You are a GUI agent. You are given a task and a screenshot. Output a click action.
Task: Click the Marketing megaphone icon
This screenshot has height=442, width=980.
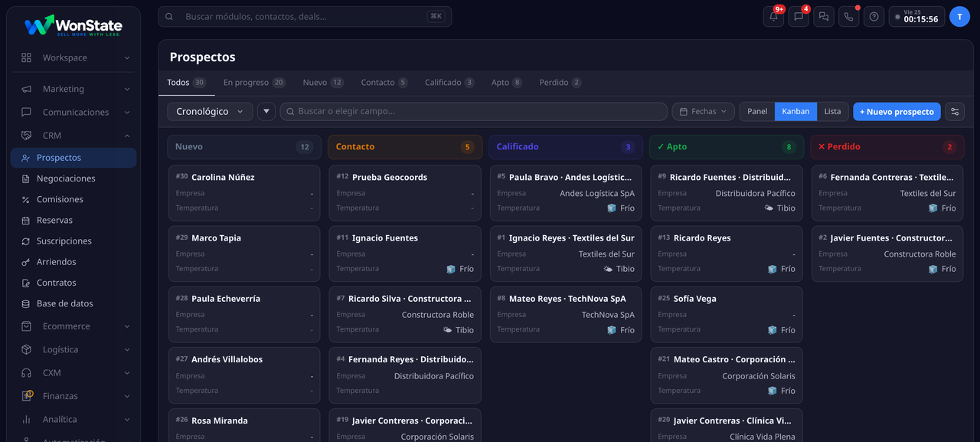click(27, 89)
